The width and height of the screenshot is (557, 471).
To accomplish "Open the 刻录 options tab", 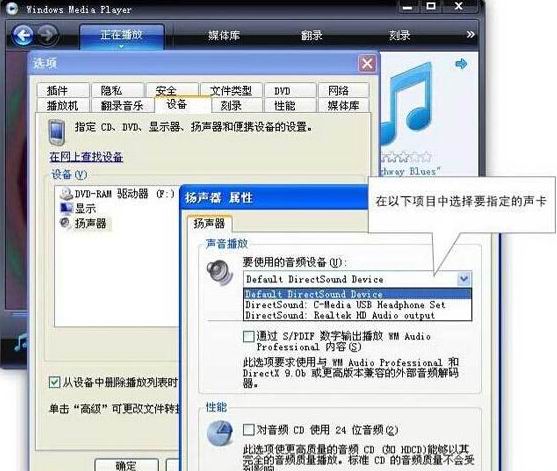I will [x=237, y=105].
